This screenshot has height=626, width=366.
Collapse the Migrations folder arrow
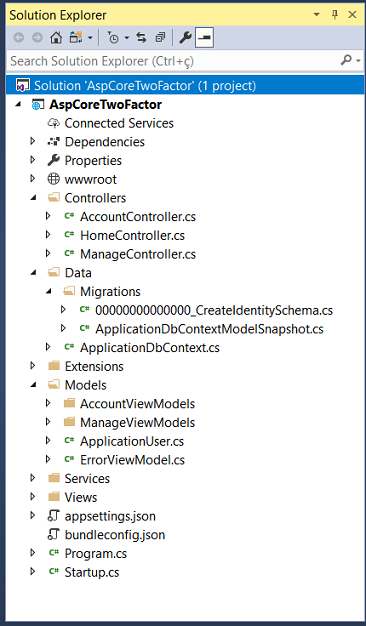point(49,291)
